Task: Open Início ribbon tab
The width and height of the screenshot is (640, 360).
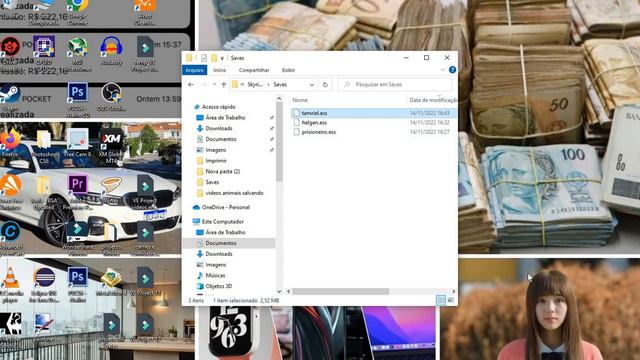Action: coord(220,70)
